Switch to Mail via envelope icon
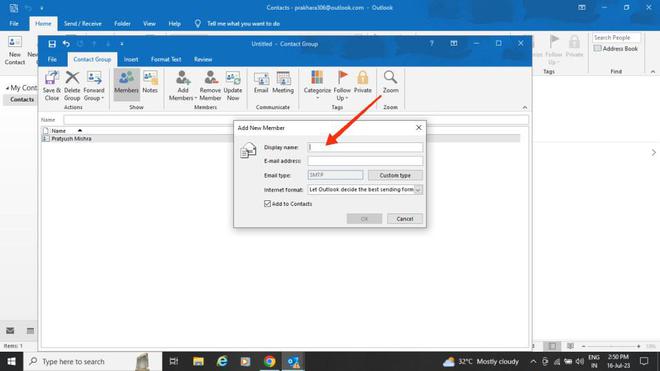The height and width of the screenshot is (371, 660). (10, 331)
